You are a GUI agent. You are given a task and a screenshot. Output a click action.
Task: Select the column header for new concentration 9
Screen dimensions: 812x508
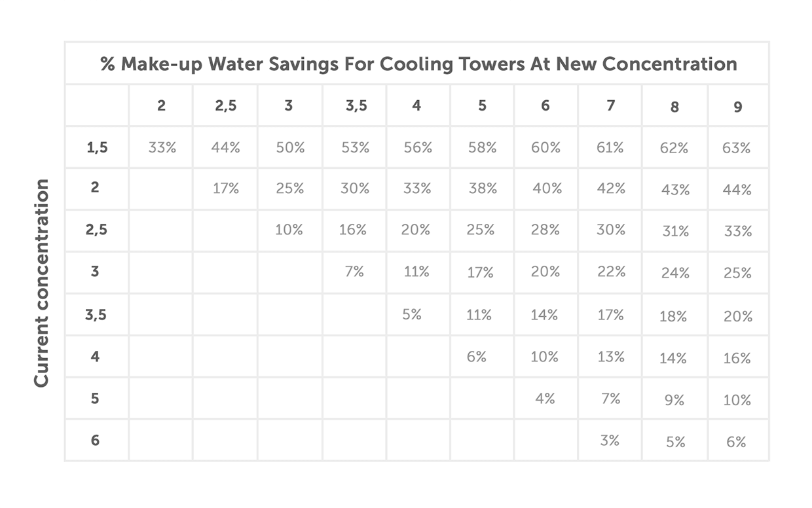(x=737, y=107)
